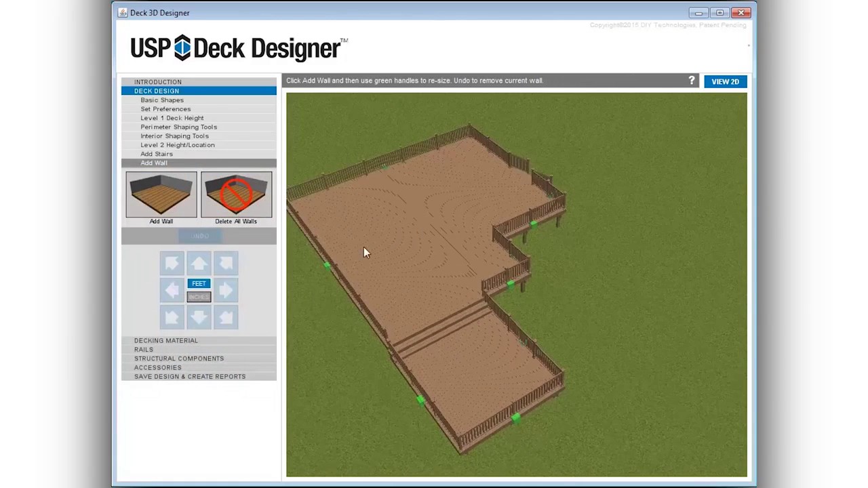This screenshot has height=488, width=868.
Task: Minimize the Deck 3D Designer window
Action: coord(698,12)
